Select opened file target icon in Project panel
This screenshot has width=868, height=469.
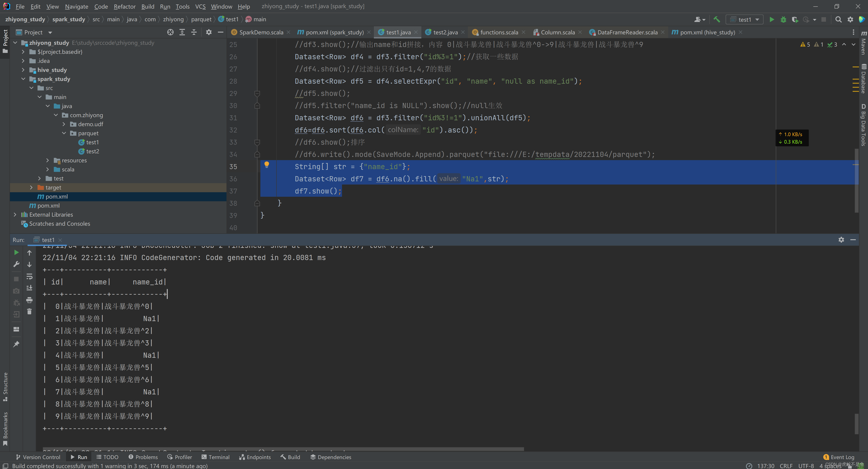[170, 32]
